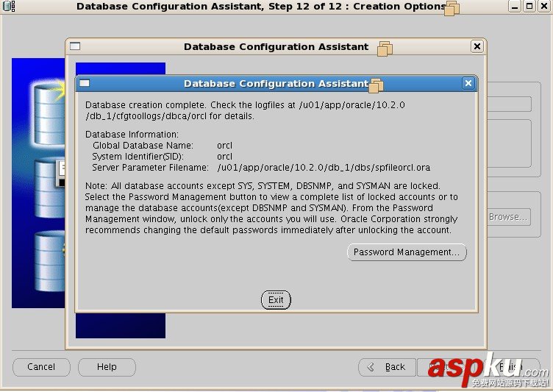Viewport: 553px width, 392px height.
Task: Click the 'Server Parameter Filename:' label
Action: click(x=150, y=168)
